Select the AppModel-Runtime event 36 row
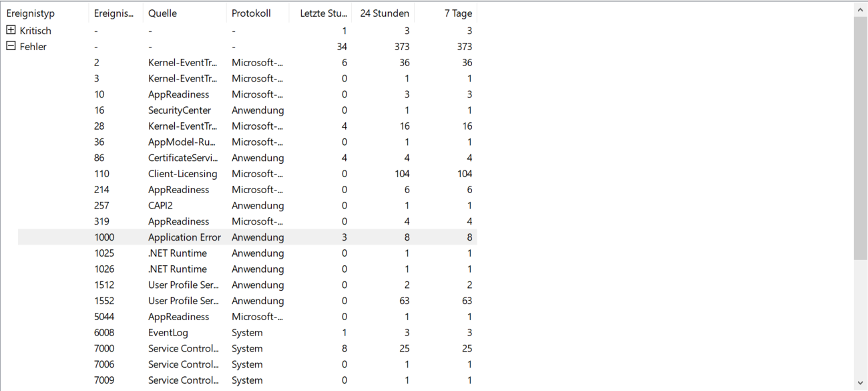The height and width of the screenshot is (391, 868). click(183, 142)
